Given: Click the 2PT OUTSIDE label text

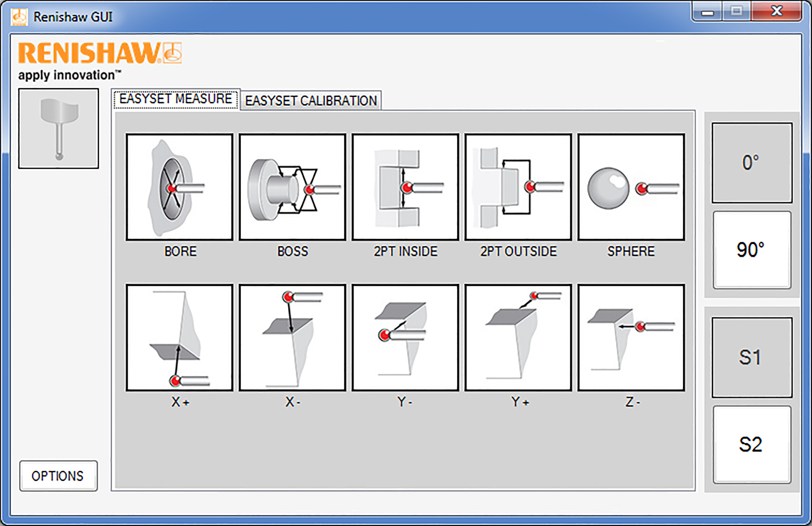Looking at the screenshot, I should (519, 251).
